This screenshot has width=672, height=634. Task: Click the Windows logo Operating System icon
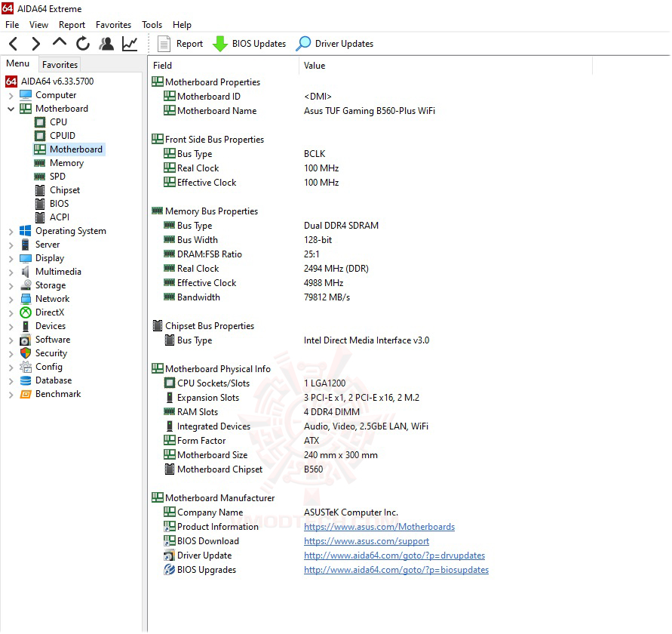[26, 231]
